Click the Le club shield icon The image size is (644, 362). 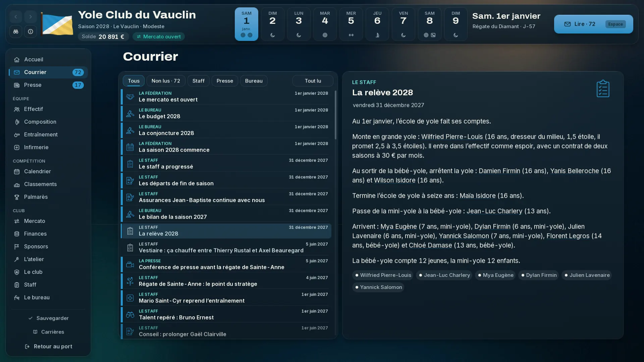point(17,272)
